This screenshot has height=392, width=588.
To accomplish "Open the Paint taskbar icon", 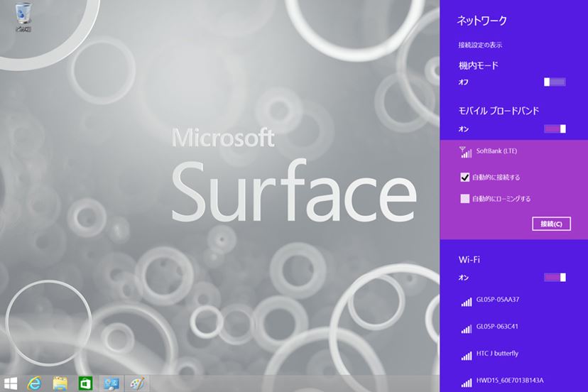I will 137,383.
